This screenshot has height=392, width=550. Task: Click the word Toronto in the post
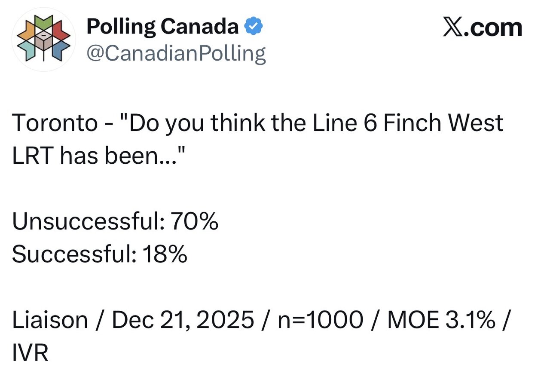click(x=55, y=123)
